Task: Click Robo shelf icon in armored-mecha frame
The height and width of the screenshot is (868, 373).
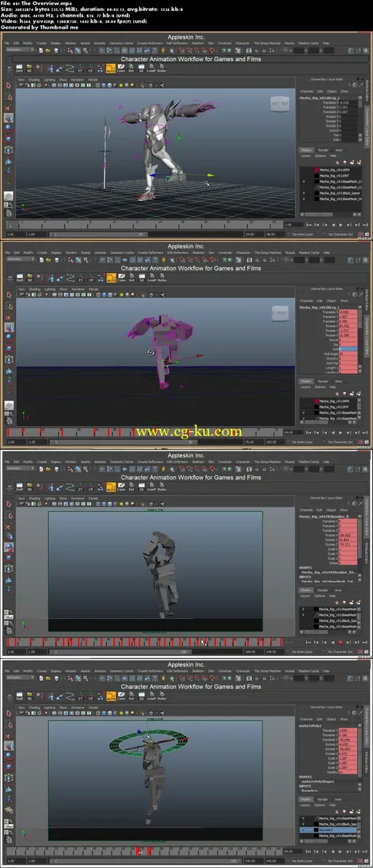Action: [162, 68]
